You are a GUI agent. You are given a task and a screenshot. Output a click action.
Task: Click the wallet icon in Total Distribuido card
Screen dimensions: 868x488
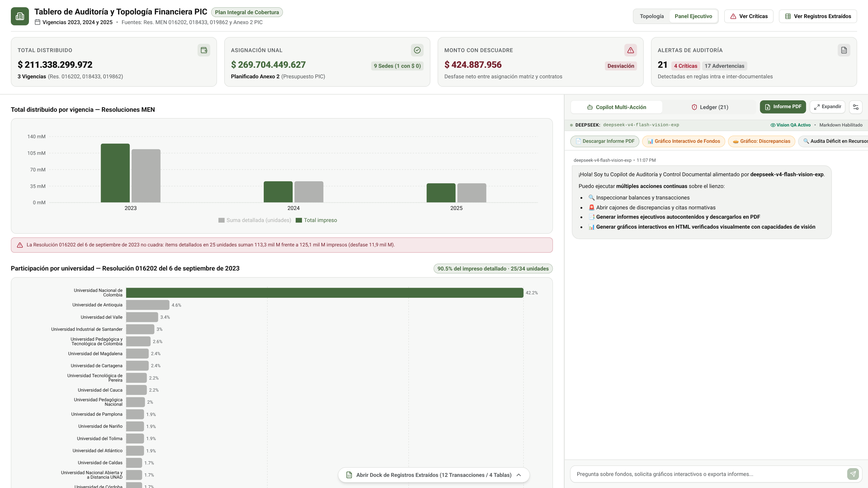point(204,50)
